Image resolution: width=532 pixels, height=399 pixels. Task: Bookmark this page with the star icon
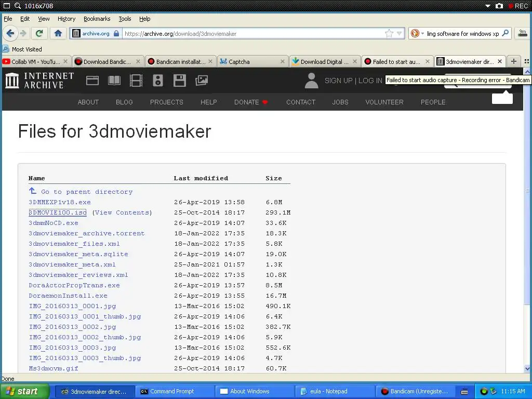[x=389, y=33]
